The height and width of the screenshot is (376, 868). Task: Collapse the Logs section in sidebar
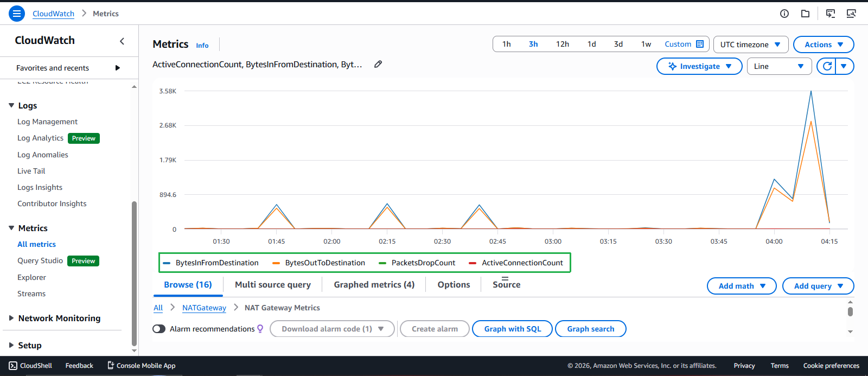click(11, 105)
